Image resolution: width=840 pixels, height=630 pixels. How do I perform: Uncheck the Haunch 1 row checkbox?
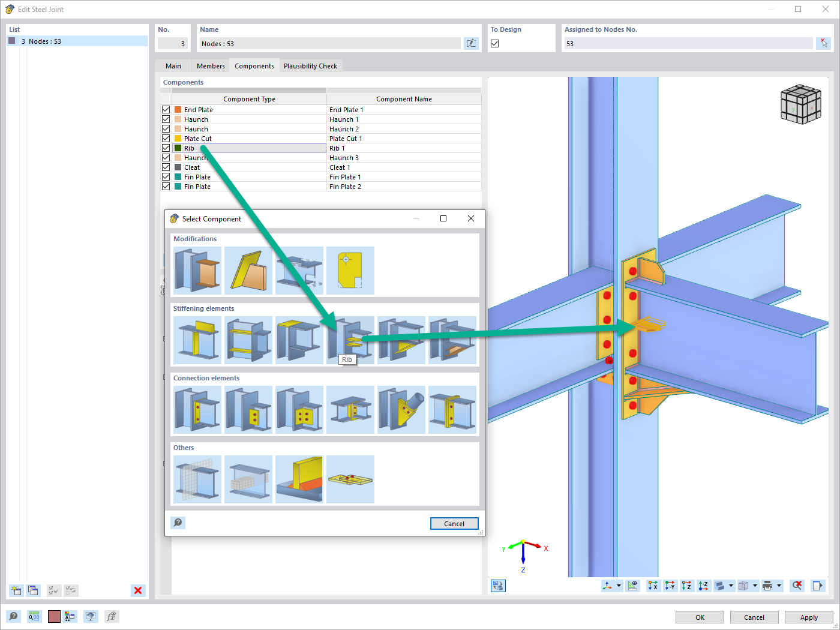(166, 119)
